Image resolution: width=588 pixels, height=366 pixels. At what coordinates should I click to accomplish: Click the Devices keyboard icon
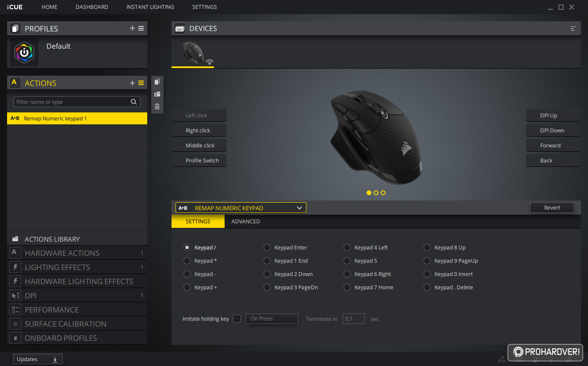coord(179,28)
